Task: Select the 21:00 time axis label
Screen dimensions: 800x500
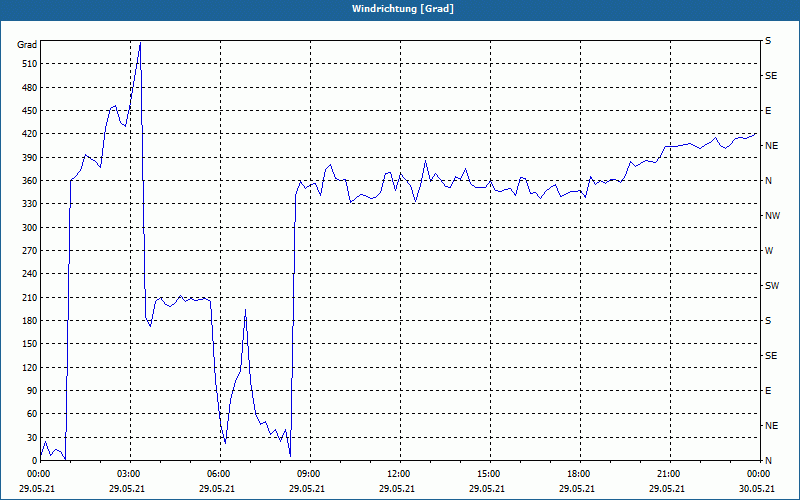Action: (669, 474)
